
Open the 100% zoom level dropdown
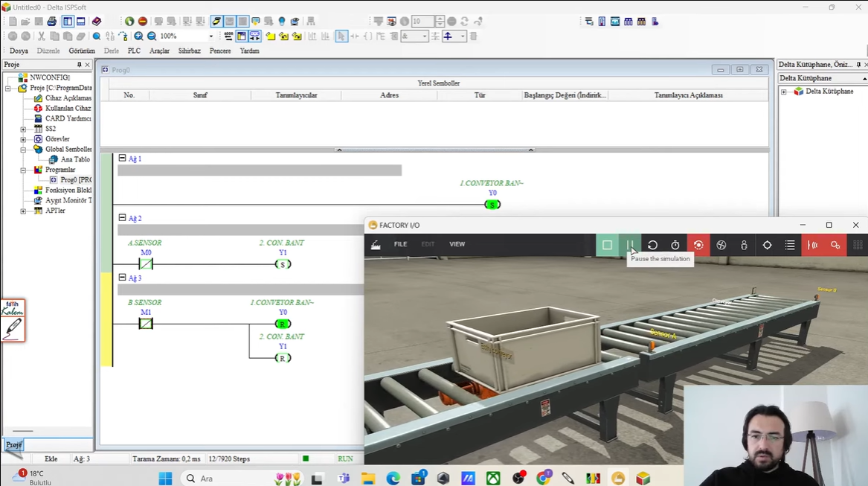tap(211, 36)
